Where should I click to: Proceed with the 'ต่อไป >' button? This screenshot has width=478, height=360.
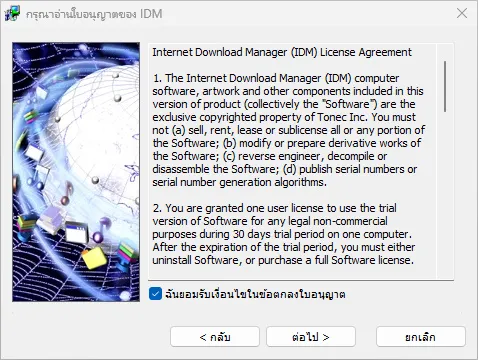(311, 337)
